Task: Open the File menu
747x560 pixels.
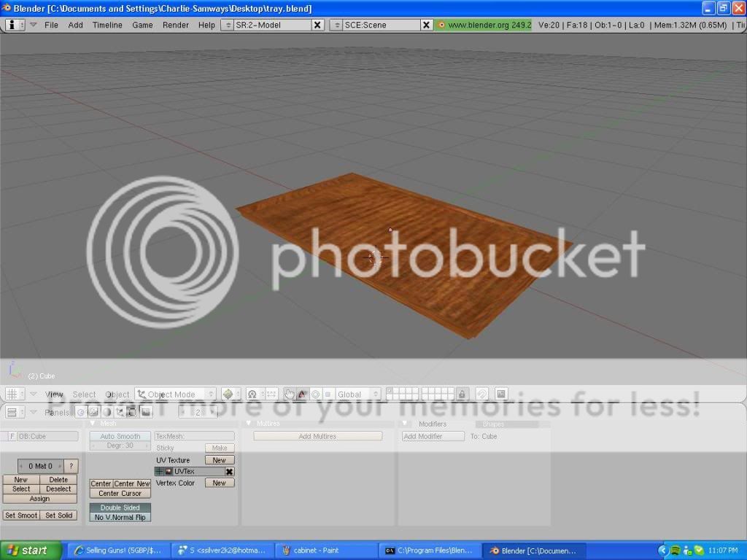Action: [x=51, y=25]
